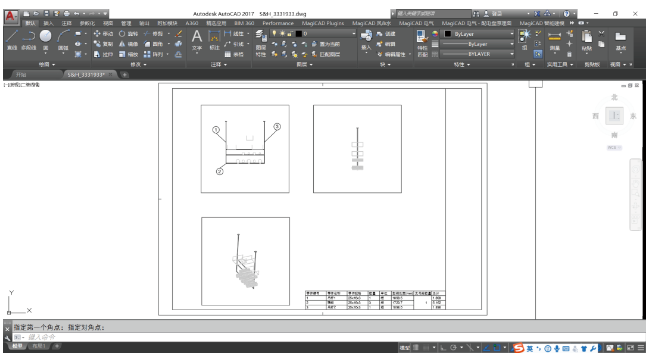The height and width of the screenshot is (360, 651).
Task: Expand the Draw panel
Action: point(46,65)
